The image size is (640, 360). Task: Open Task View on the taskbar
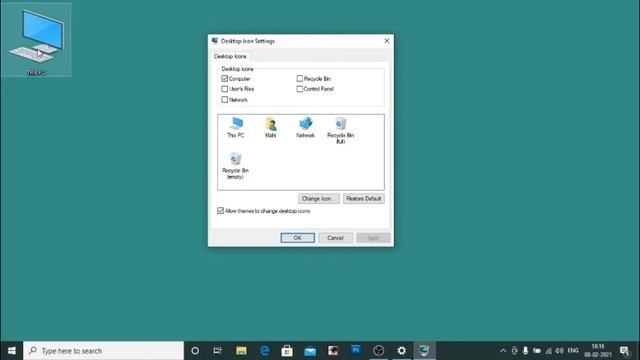[x=218, y=351]
